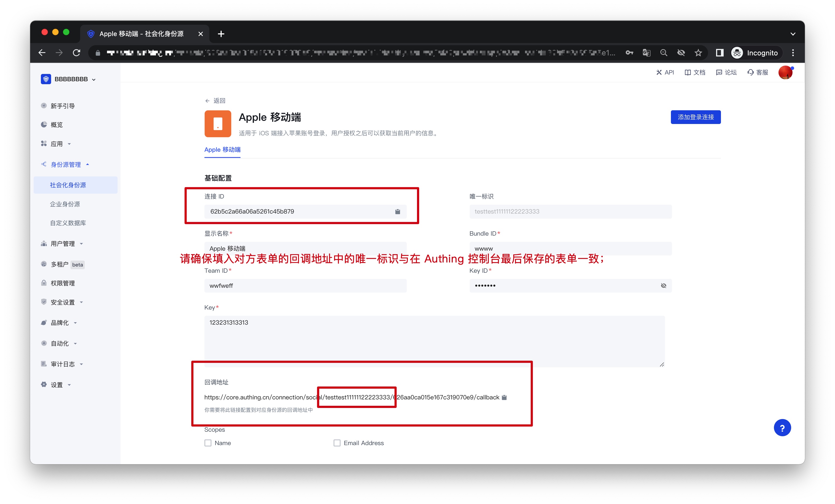This screenshot has width=835, height=504.
Task: Select 企业身份源 in the sidebar
Action: tap(65, 204)
